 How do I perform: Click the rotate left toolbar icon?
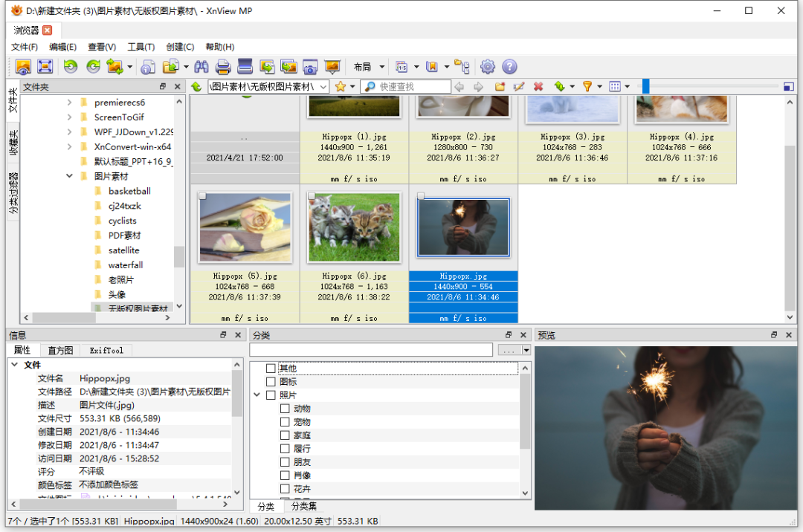coord(70,67)
